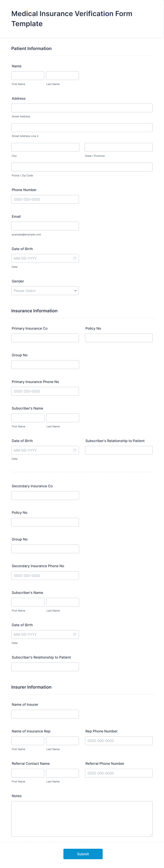Click the State / Province field
The height and width of the screenshot is (868, 164).
(x=119, y=147)
